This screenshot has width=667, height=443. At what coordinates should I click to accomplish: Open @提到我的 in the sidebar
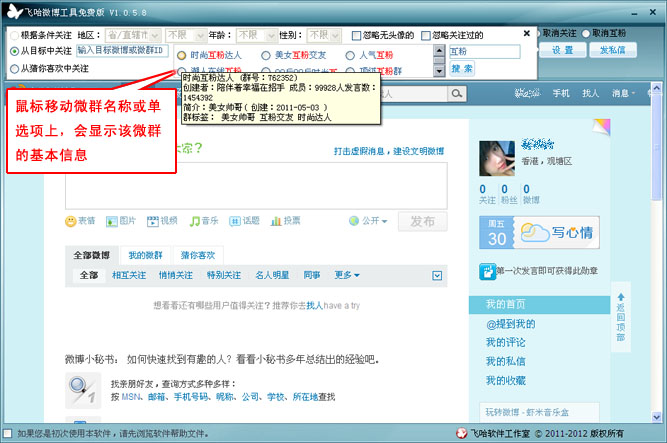click(511, 324)
